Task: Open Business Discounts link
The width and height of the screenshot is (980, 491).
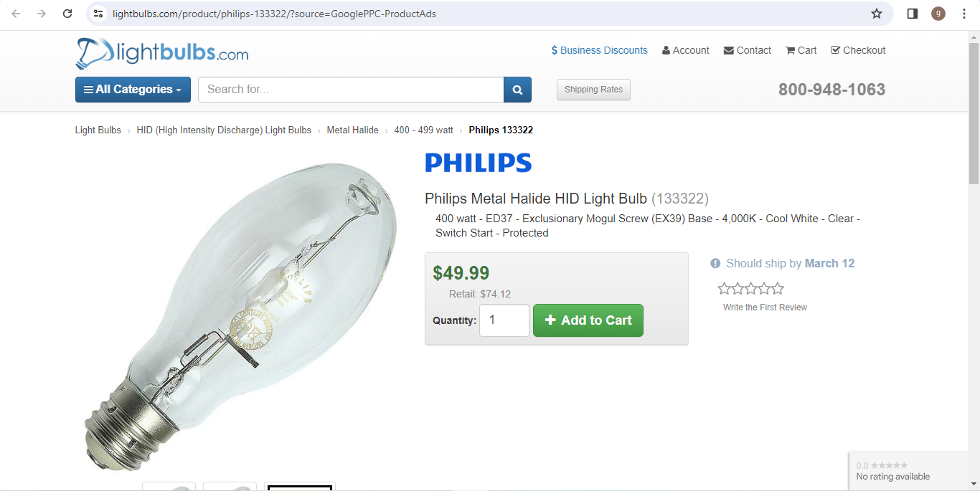Action: [x=599, y=50]
